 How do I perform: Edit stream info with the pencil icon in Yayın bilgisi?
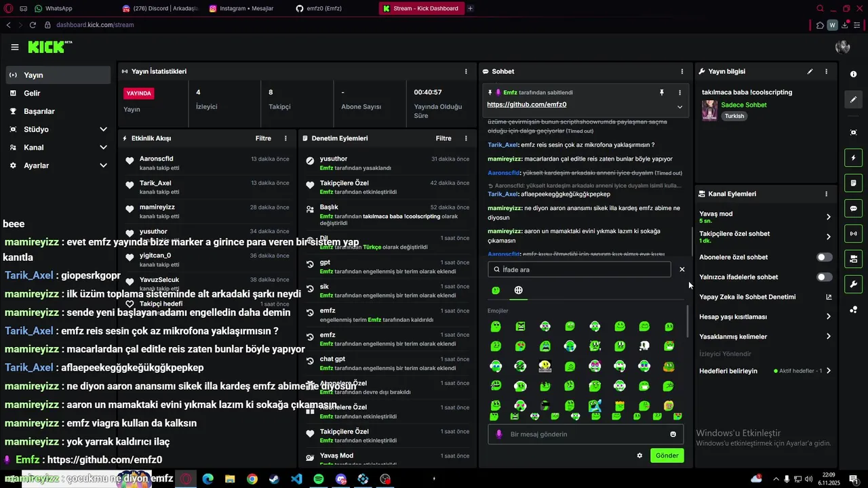pyautogui.click(x=810, y=71)
